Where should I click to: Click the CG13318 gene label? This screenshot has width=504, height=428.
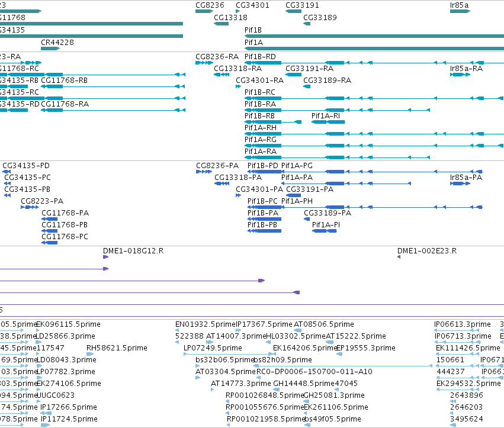tap(230, 17)
